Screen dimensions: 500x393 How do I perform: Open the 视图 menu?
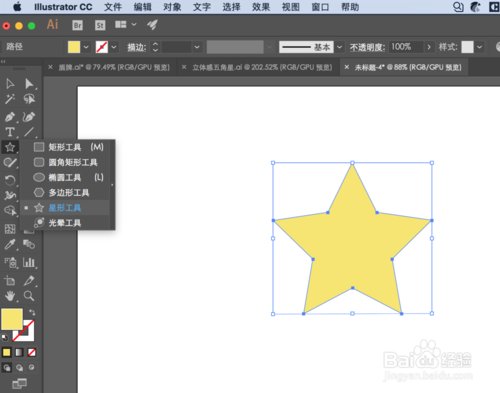(291, 7)
